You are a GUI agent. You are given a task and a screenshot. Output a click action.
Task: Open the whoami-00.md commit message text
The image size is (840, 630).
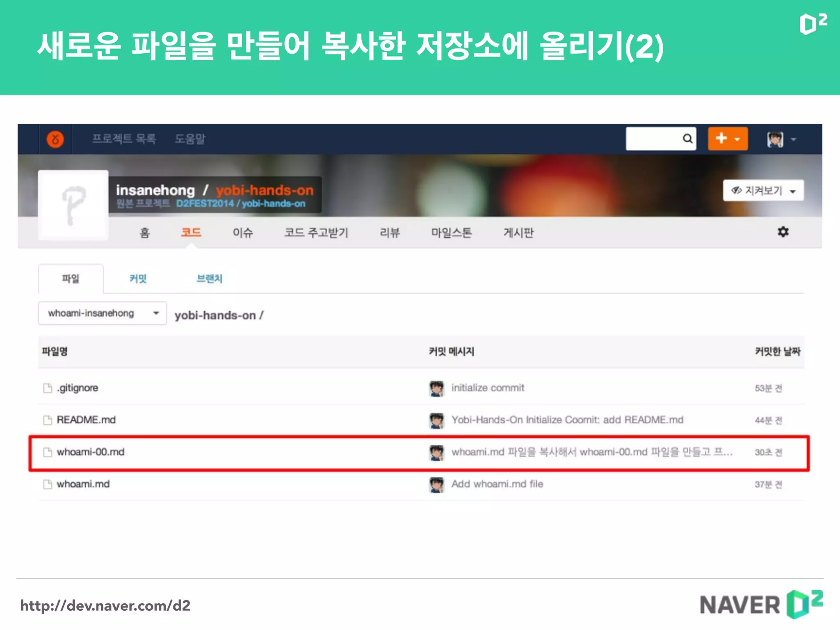tap(592, 452)
